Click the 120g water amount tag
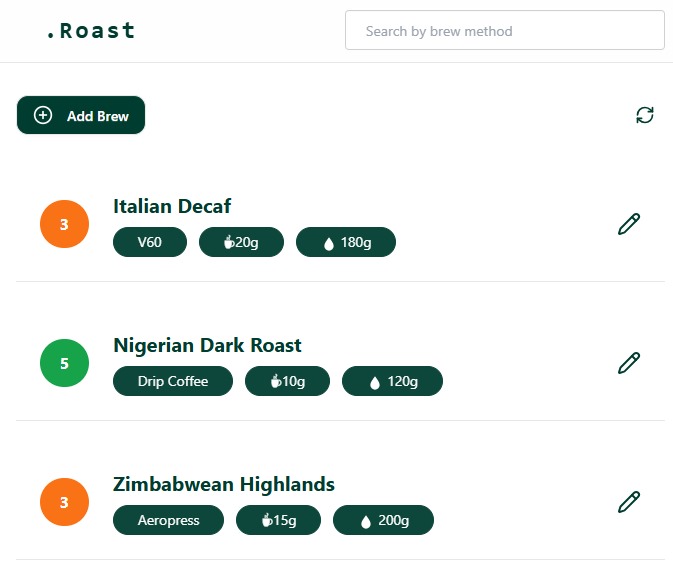This screenshot has width=673, height=588. point(392,381)
